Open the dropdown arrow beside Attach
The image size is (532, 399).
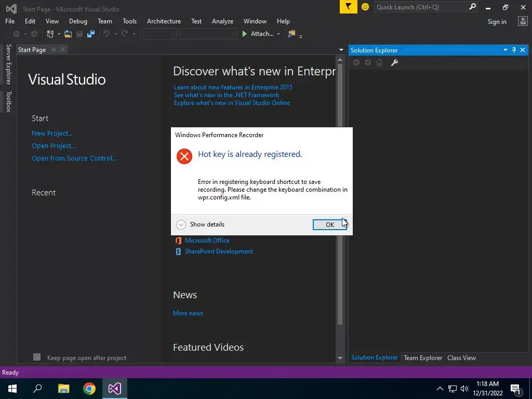278,34
